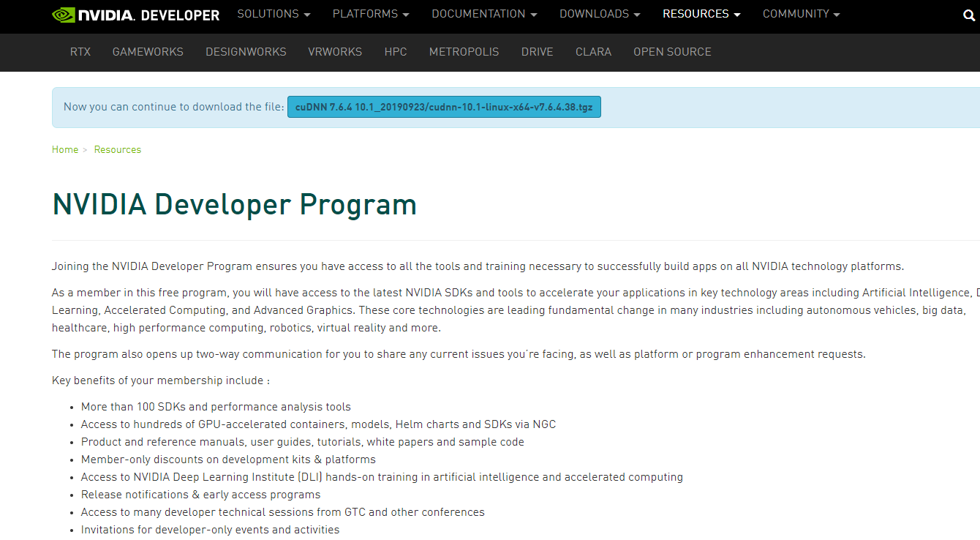
Task: Open the search magnifier icon
Action: pos(970,15)
